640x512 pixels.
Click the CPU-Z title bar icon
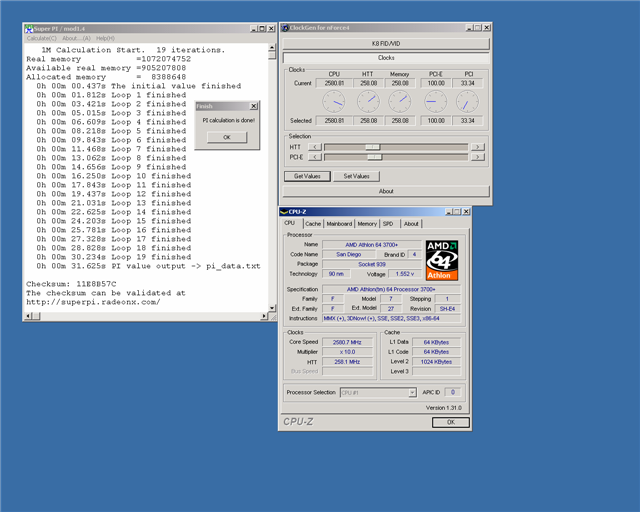coord(285,212)
